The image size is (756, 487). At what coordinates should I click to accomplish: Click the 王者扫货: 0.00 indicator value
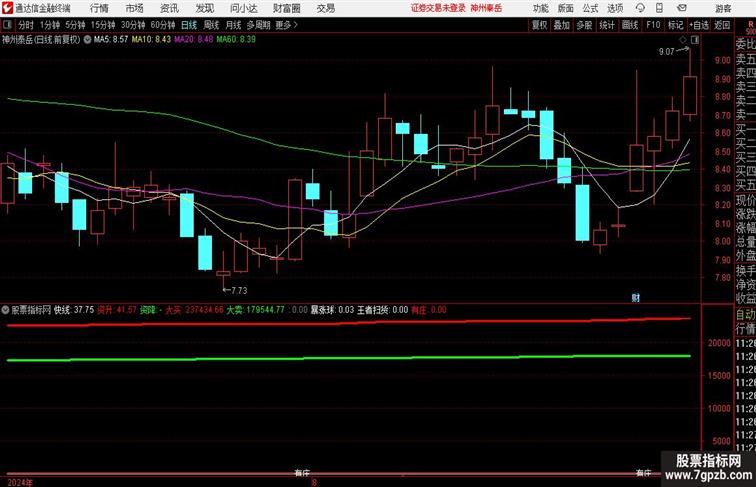(x=383, y=310)
